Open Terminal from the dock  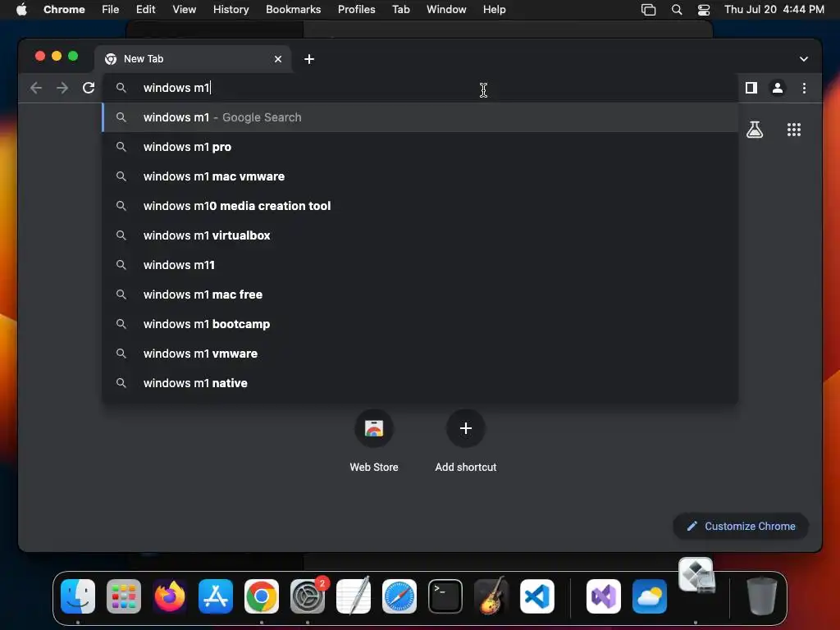click(445, 596)
